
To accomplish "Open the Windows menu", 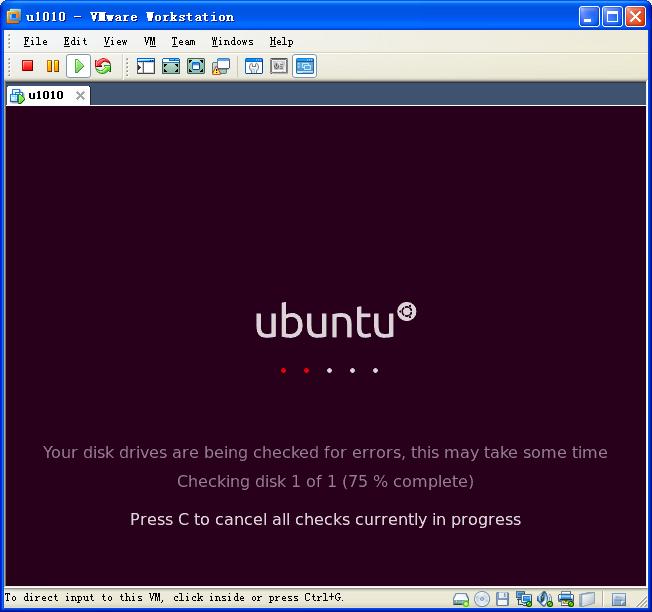I will [x=232, y=41].
